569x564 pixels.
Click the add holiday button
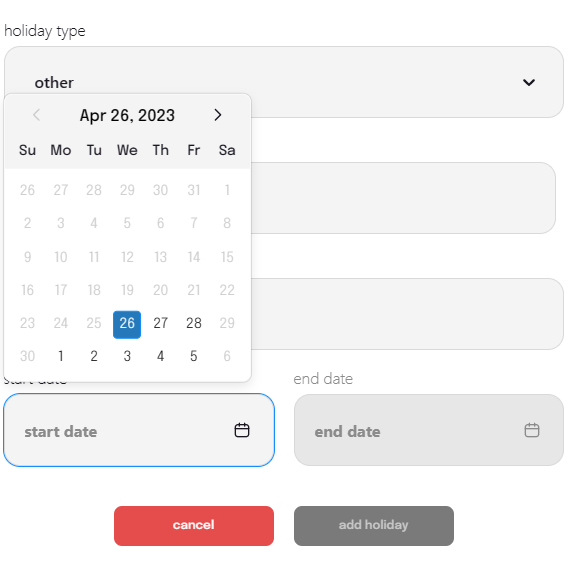(x=374, y=526)
